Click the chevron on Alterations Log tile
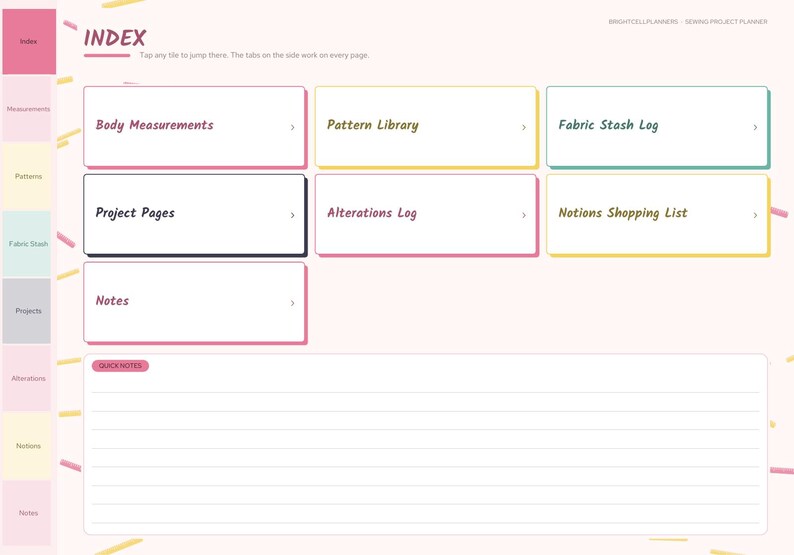The width and height of the screenshot is (794, 555). [524, 215]
